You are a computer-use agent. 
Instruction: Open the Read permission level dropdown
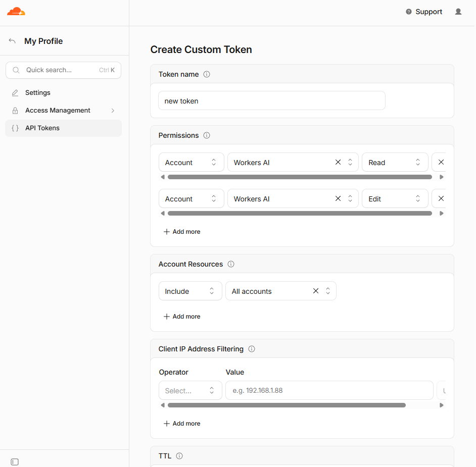[x=395, y=162]
